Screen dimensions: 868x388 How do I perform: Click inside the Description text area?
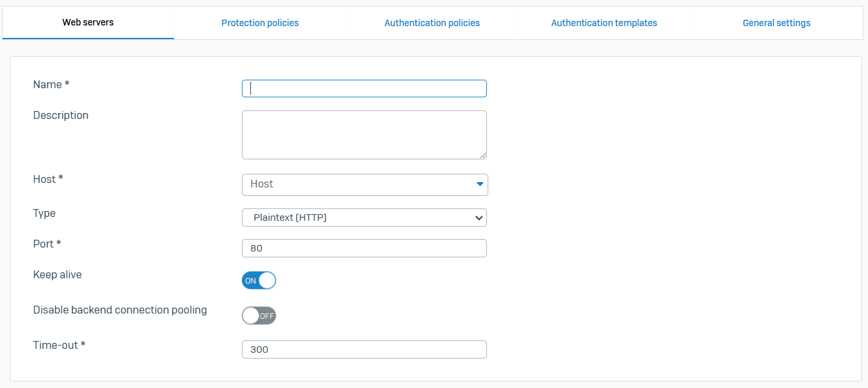[x=363, y=135]
